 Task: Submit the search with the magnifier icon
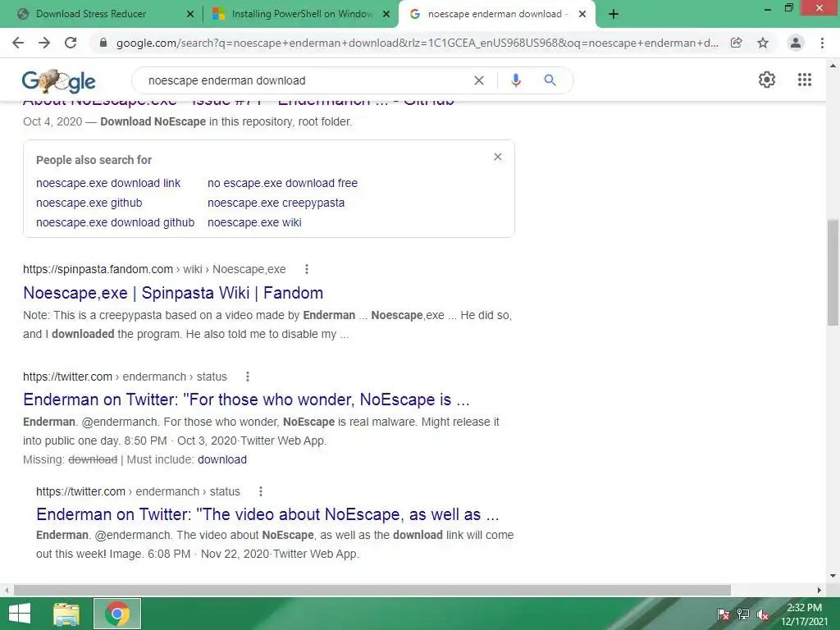(550, 80)
